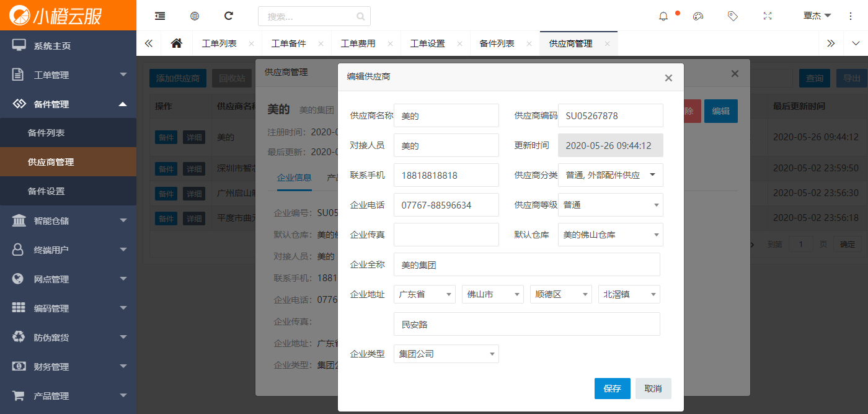Viewport: 868px width, 414px height.
Task: Click 备件 button in 美的 row
Action: coord(166,137)
